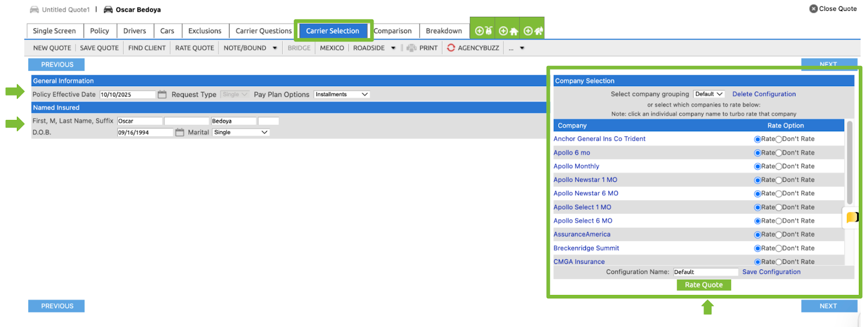Image resolution: width=868 pixels, height=327 pixels.
Task: Select Don't Rate for Apollo Monthly
Action: click(778, 166)
